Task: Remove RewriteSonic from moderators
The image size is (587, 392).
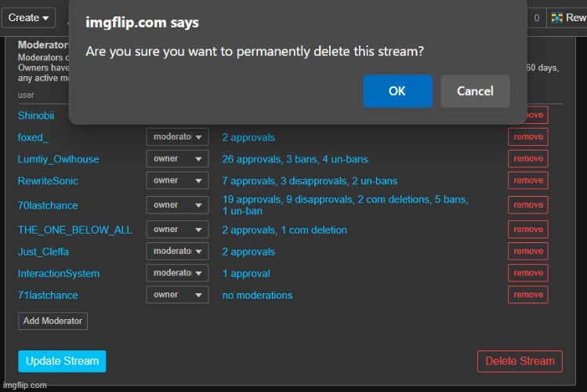Action: [528, 180]
